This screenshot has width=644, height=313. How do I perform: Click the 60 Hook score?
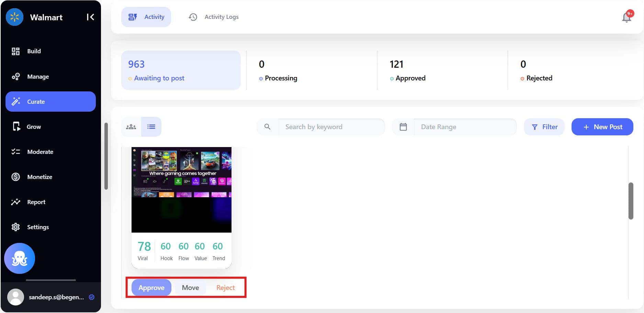(166, 251)
